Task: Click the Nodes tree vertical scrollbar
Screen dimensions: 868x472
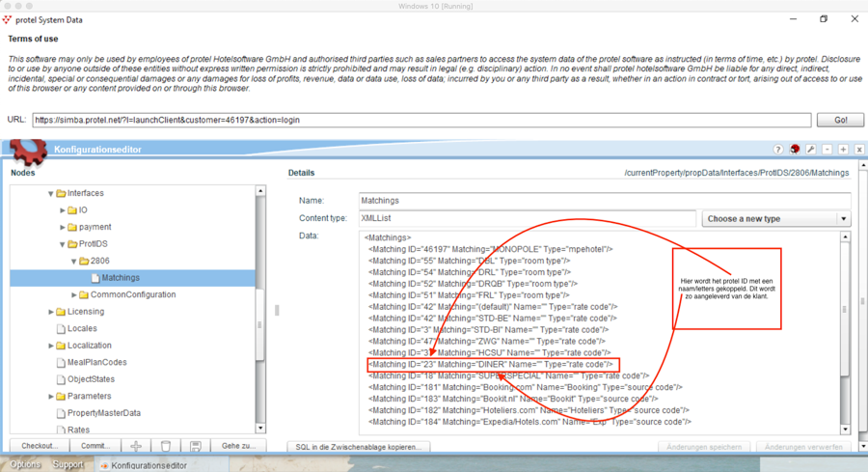Action: 260,309
